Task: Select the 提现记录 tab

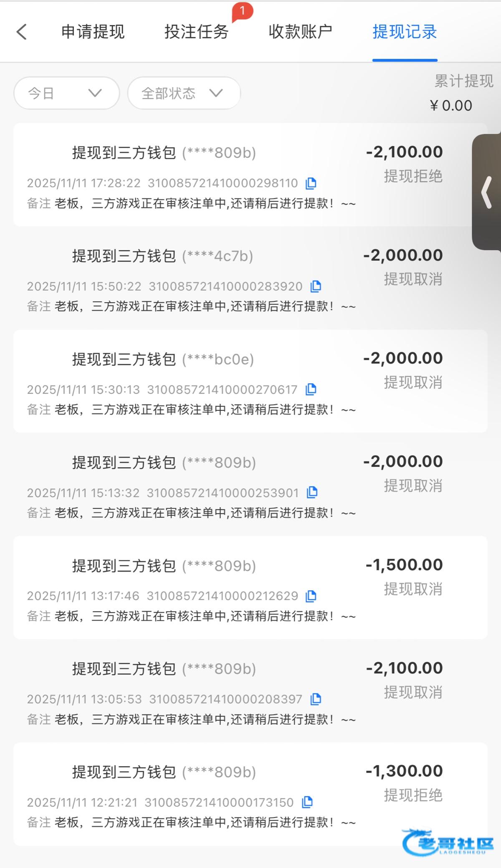Action: click(405, 32)
